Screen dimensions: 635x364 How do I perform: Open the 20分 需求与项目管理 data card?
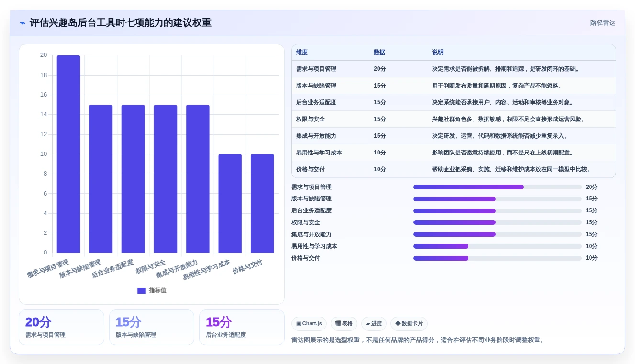tap(61, 328)
